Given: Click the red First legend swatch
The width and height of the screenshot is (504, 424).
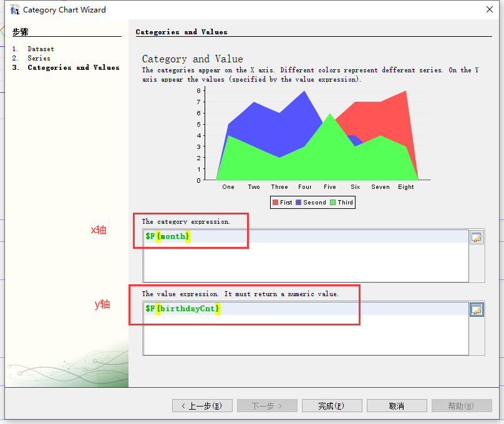Looking at the screenshot, I should (275, 203).
